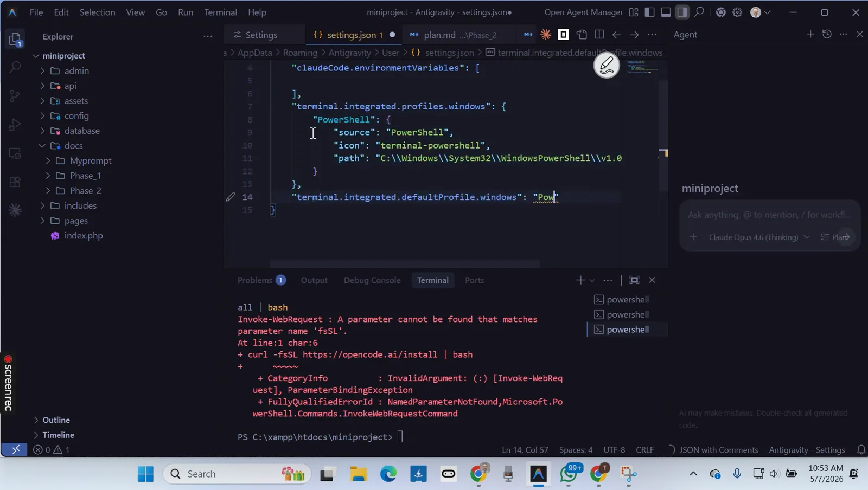This screenshot has width=868, height=490.
Task: Switch to the Problems panel tab
Action: tap(261, 280)
